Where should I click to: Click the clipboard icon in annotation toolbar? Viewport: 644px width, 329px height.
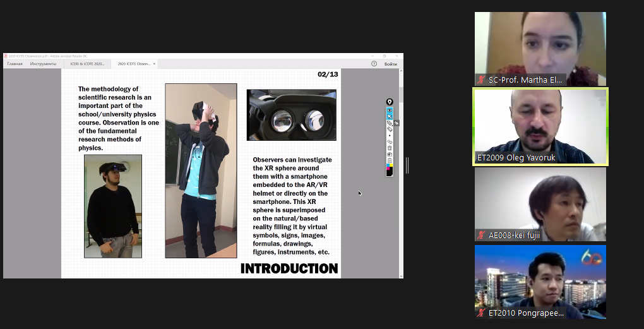click(x=390, y=160)
